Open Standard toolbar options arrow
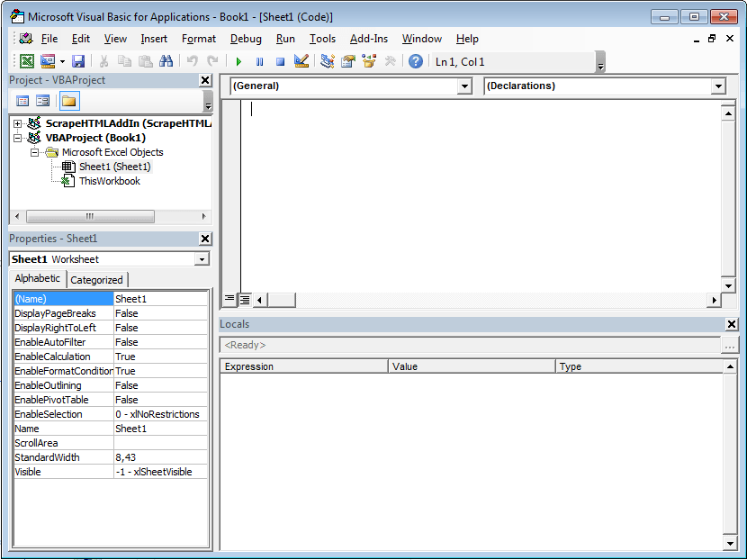747x560 pixels. (600, 62)
